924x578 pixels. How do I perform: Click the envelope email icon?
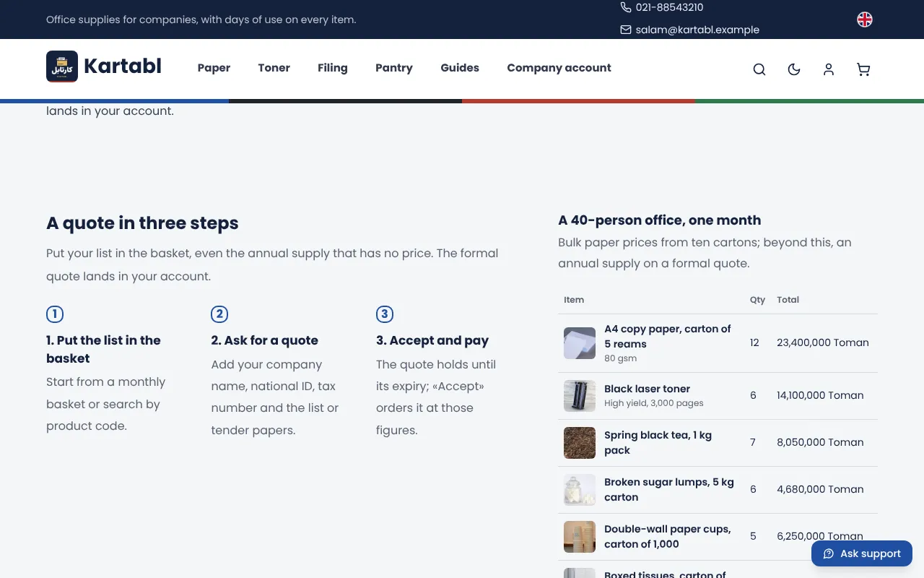(x=626, y=30)
